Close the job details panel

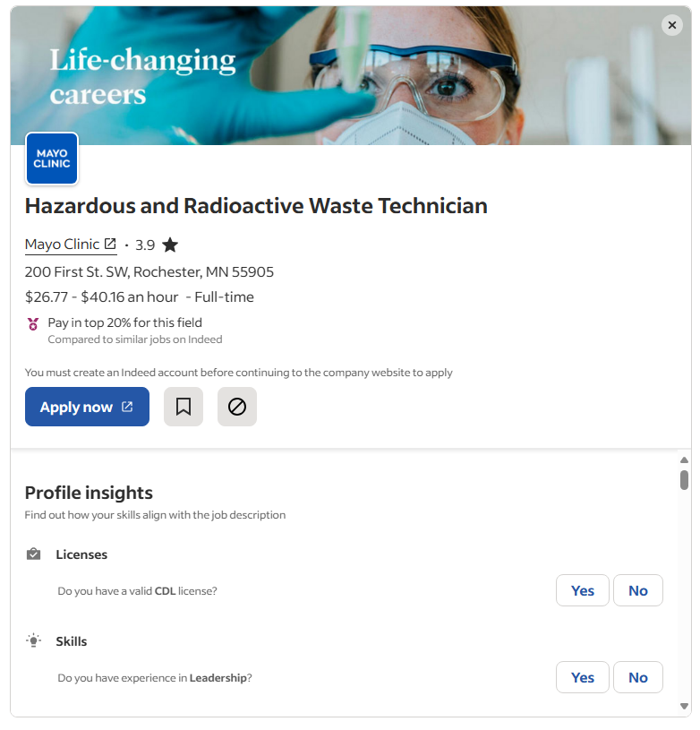(x=671, y=25)
